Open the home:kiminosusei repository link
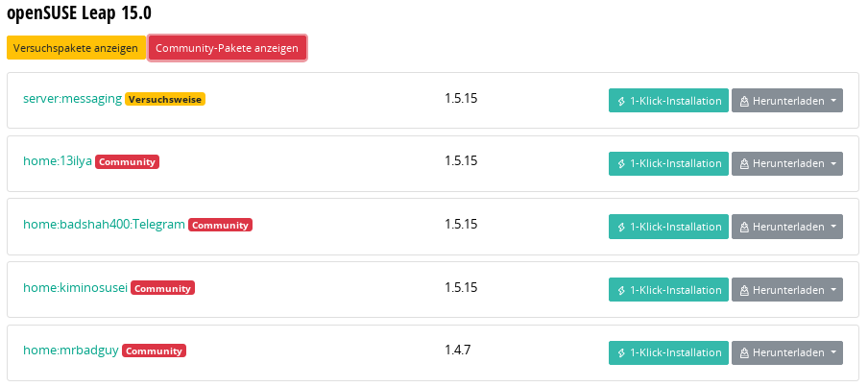 point(75,288)
